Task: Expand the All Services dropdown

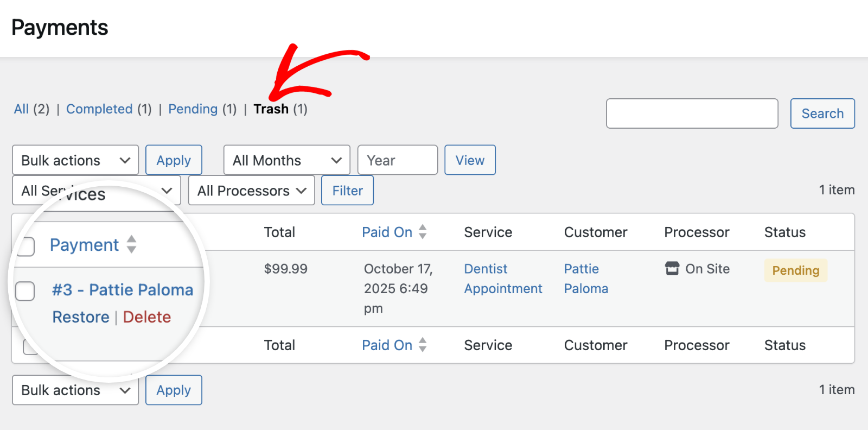Action: pos(96,191)
